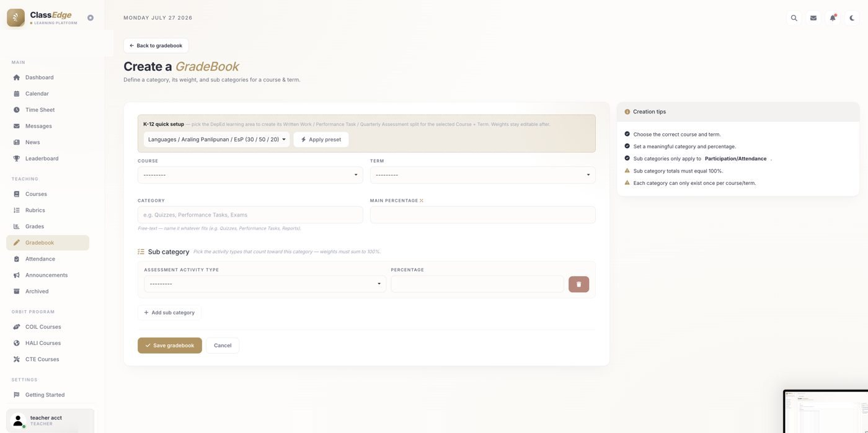Click 'Choose the correct course and term.' tip

pos(677,134)
